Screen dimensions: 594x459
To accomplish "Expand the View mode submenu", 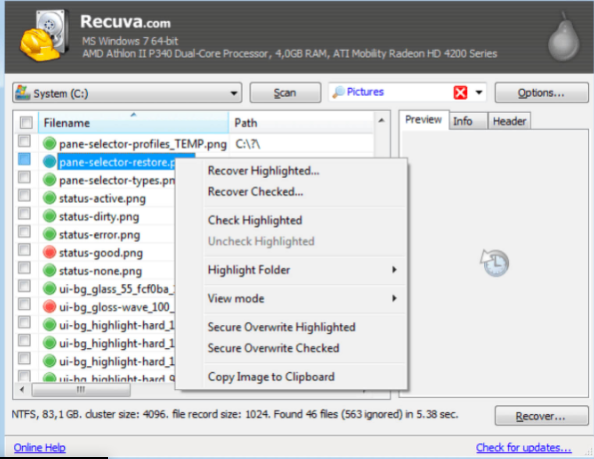I will [x=394, y=298].
